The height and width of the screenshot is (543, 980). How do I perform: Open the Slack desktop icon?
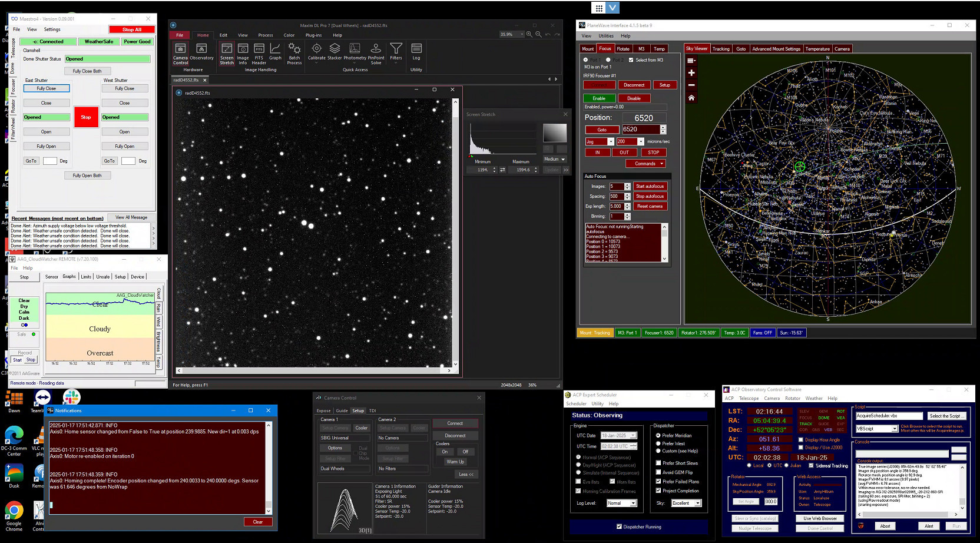tap(71, 397)
